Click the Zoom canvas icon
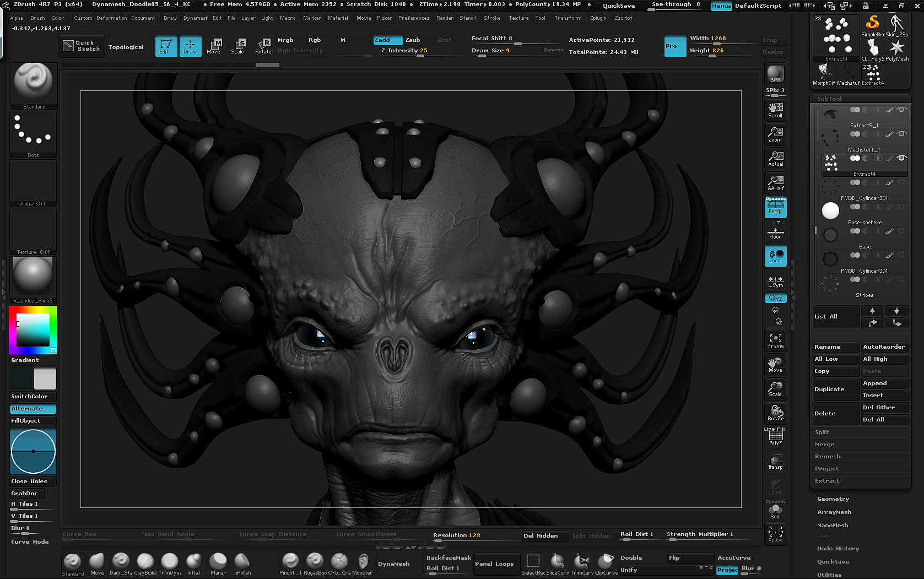The height and width of the screenshot is (579, 924). click(x=775, y=134)
